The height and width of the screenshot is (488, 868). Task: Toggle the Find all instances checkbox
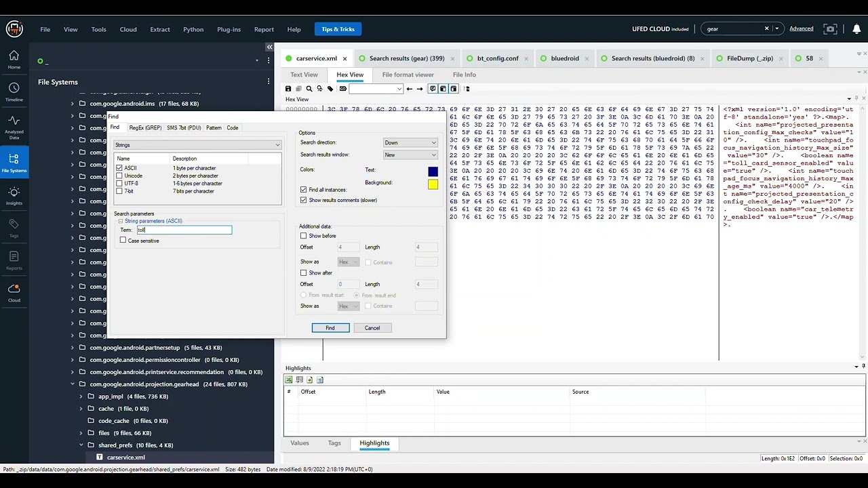point(303,190)
